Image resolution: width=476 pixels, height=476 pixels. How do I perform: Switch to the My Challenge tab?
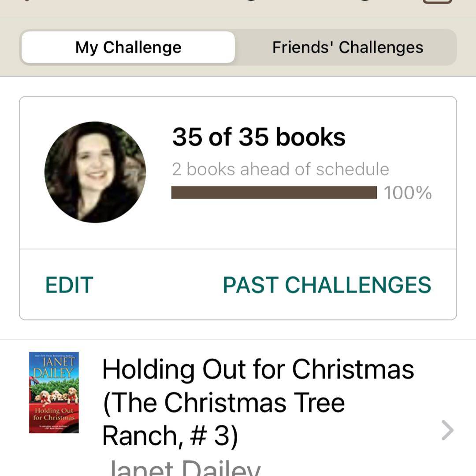128,47
